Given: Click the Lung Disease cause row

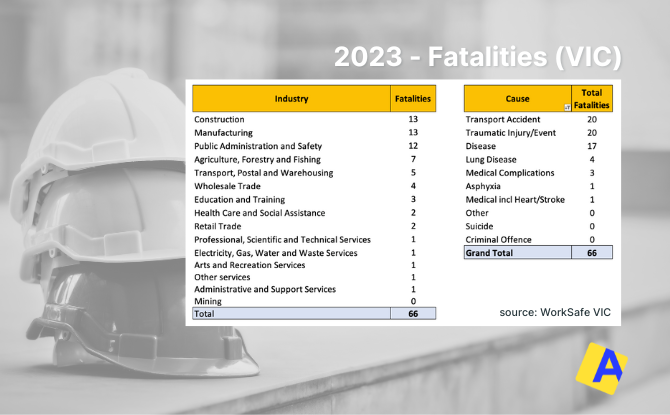Looking at the screenshot, I should [x=538, y=159].
